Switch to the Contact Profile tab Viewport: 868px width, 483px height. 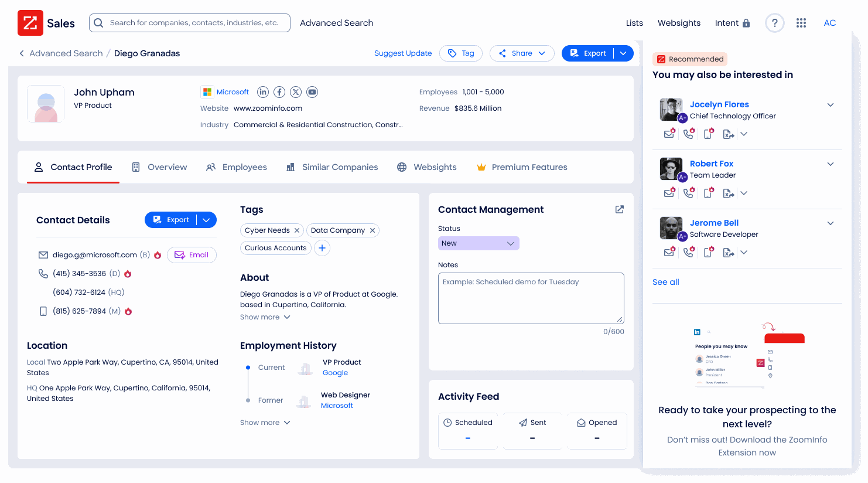73,167
